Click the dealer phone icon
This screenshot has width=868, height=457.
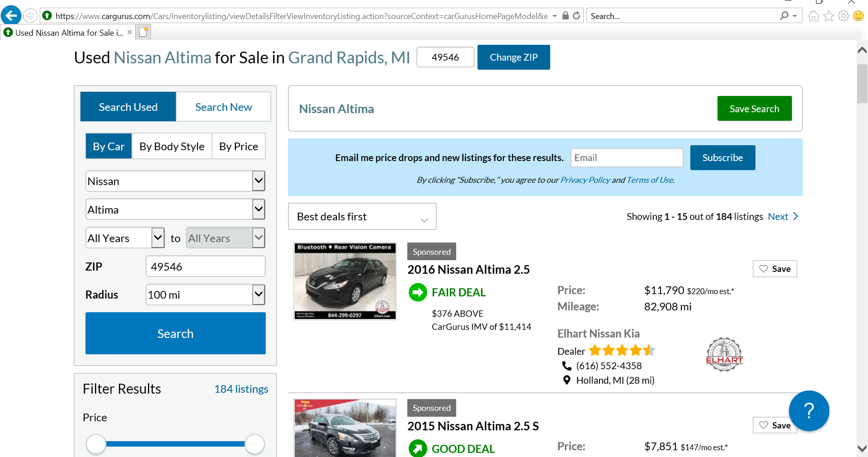point(566,366)
